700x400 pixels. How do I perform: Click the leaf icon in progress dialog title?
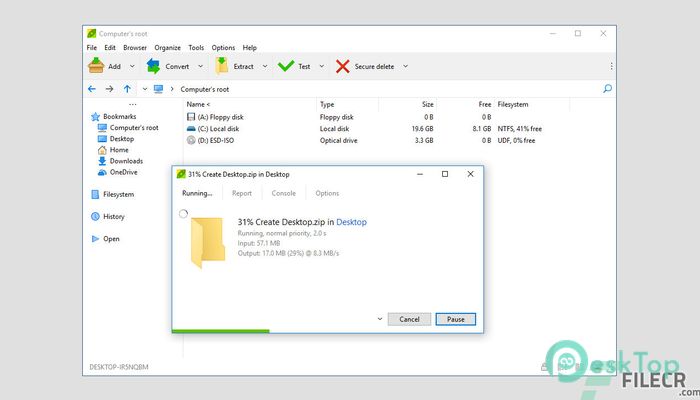click(x=181, y=174)
